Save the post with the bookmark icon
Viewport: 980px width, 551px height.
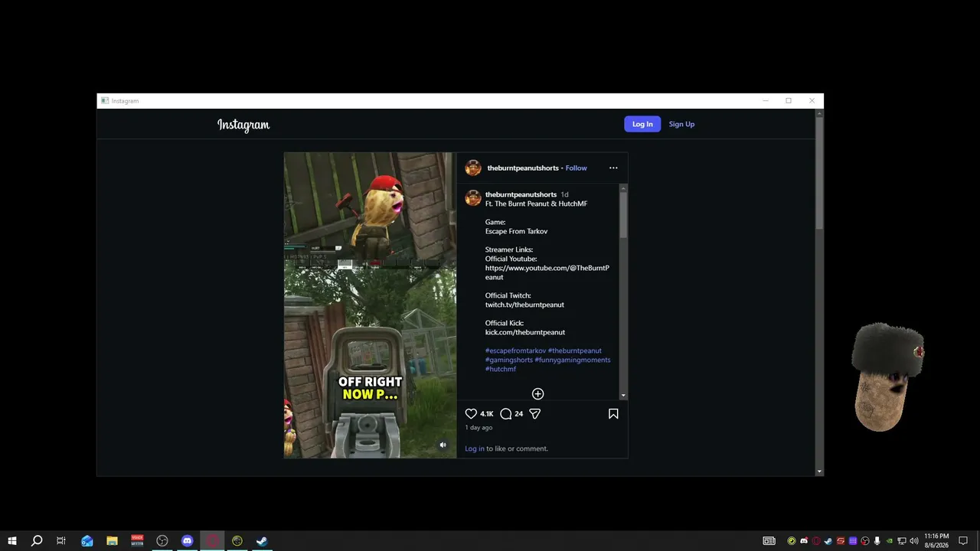coord(613,414)
